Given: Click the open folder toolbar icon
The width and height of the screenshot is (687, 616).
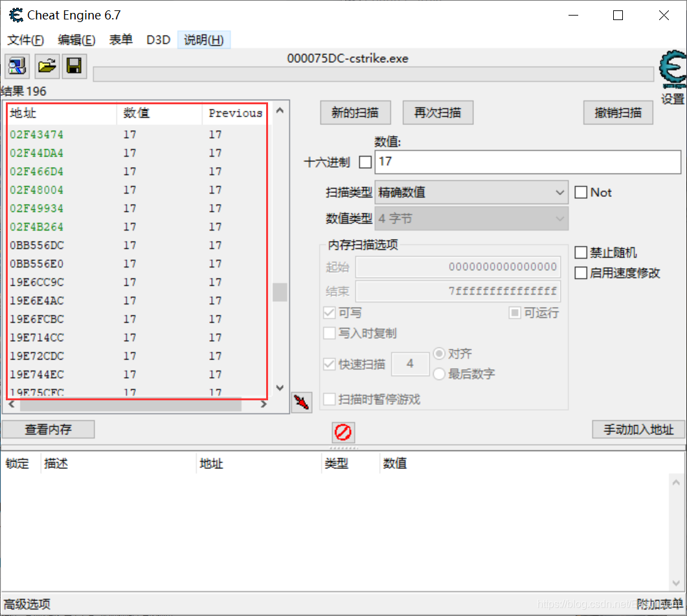Looking at the screenshot, I should click(x=47, y=66).
